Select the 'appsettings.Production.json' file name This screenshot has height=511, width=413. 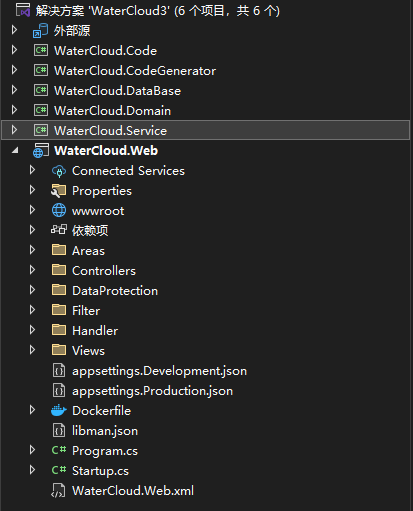[153, 391]
